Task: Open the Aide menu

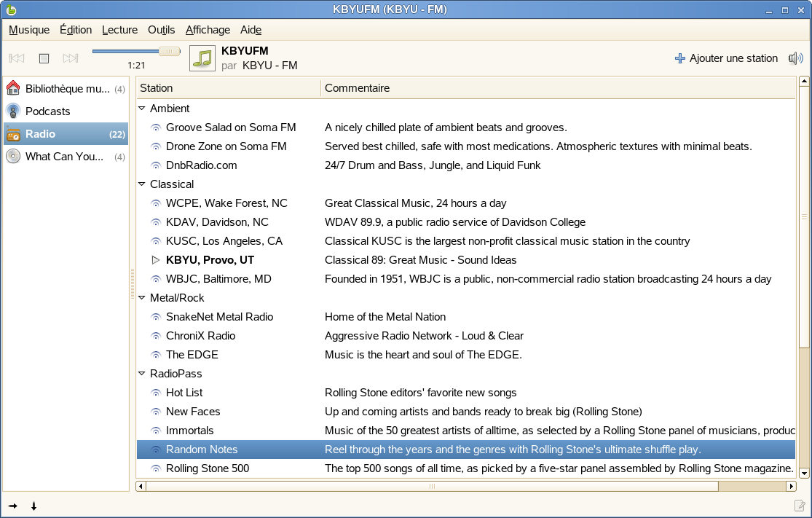Action: click(x=251, y=30)
